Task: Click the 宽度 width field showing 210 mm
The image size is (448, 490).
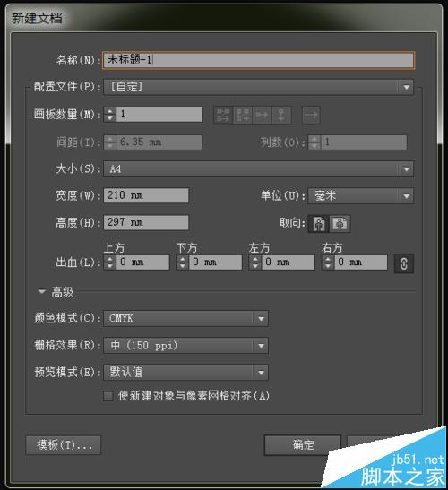Action: (x=146, y=195)
